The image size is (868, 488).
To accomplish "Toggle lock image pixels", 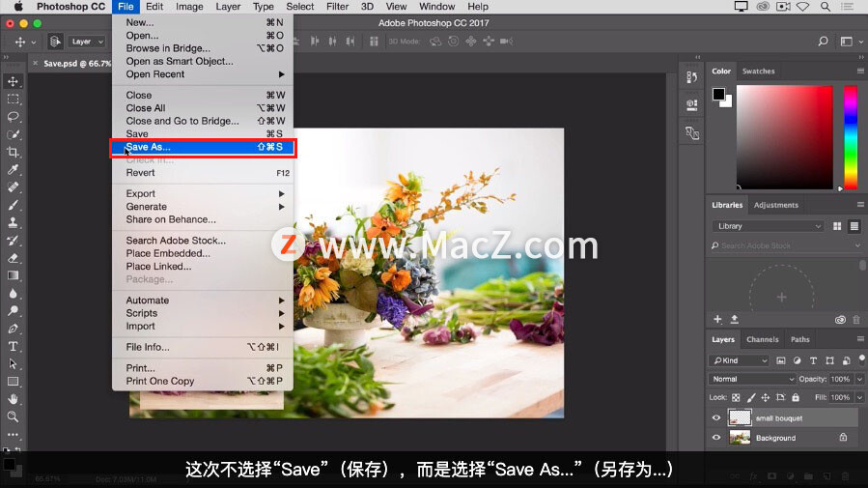I will click(750, 398).
